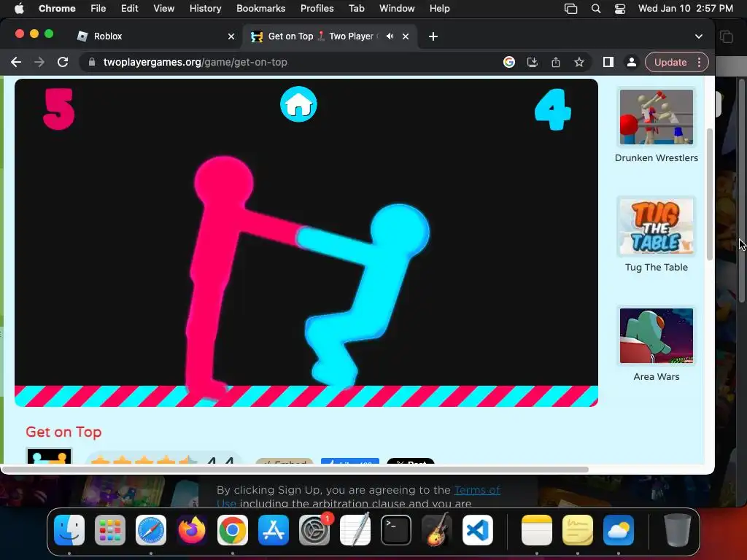
Task: Open Notes from the Dock
Action: [537, 530]
